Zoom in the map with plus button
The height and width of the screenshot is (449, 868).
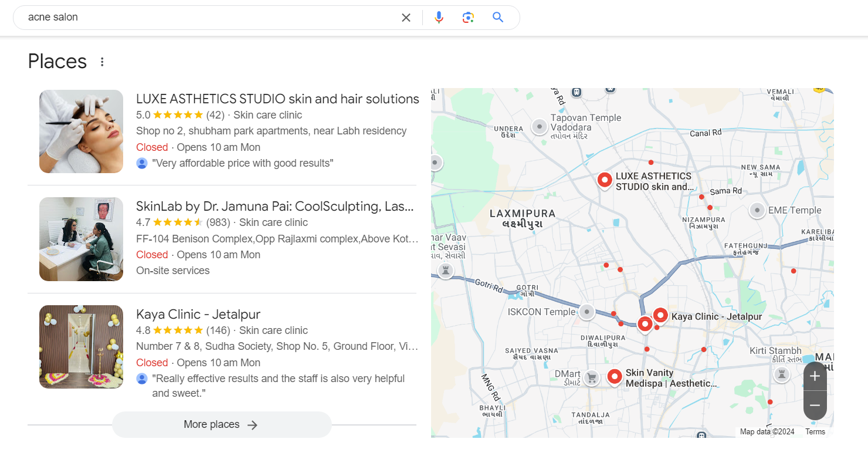coord(815,377)
